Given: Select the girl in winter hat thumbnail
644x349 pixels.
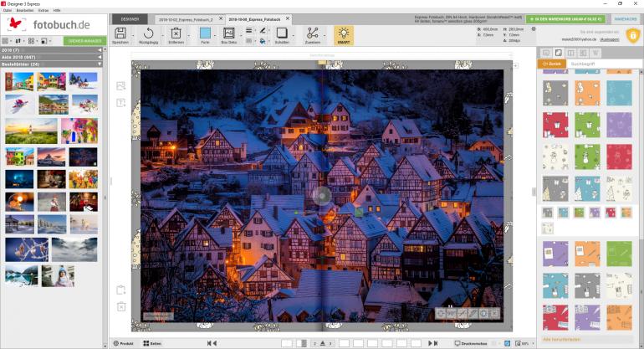Looking at the screenshot, I should point(58,275).
